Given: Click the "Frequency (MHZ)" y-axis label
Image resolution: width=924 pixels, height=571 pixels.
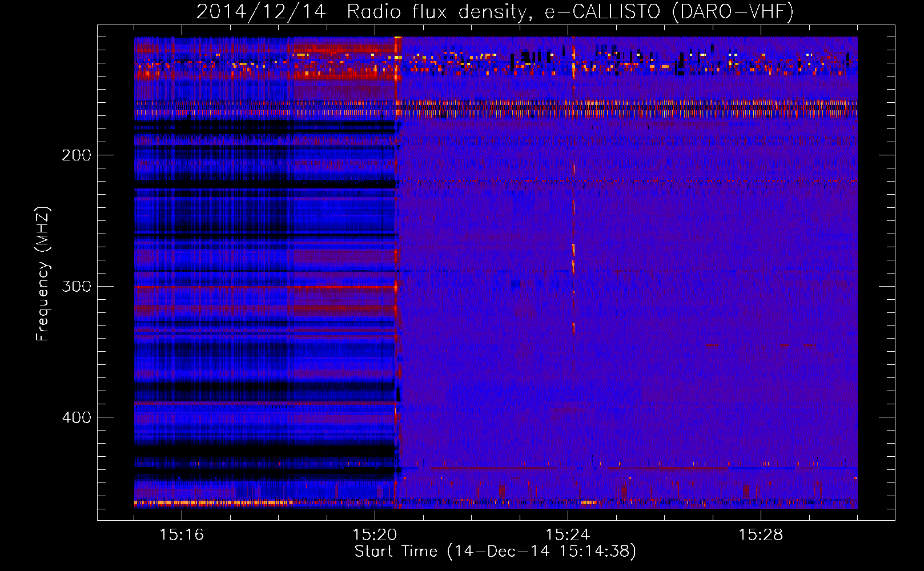Looking at the screenshot, I should 43,274.
